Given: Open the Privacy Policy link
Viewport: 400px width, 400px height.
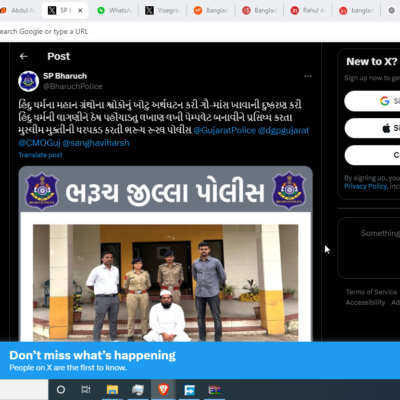Looking at the screenshot, I should point(366,186).
